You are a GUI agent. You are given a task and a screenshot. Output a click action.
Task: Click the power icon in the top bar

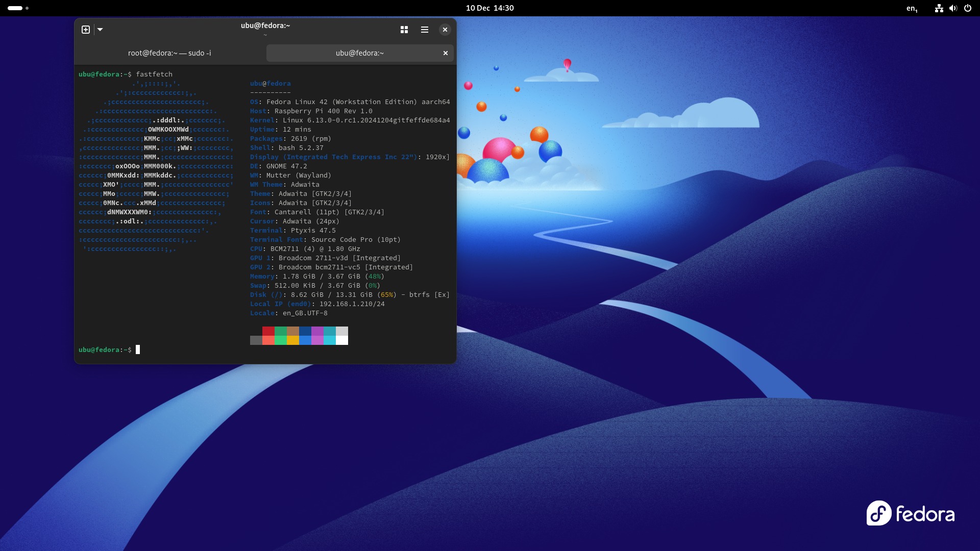[x=968, y=8]
